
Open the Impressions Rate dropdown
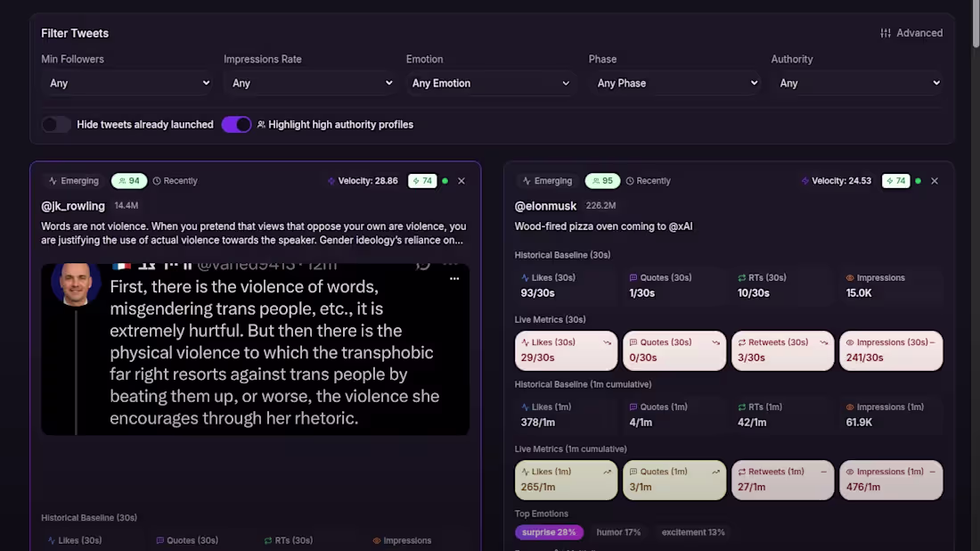coord(309,83)
